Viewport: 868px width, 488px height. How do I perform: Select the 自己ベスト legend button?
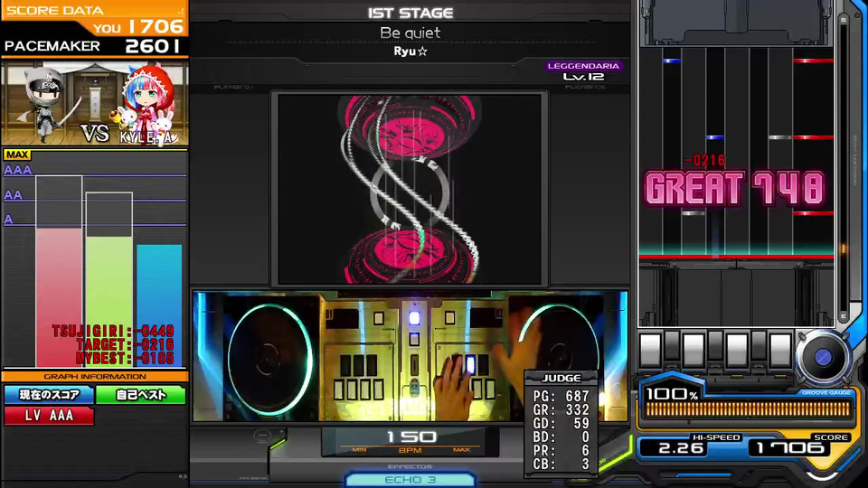click(141, 395)
